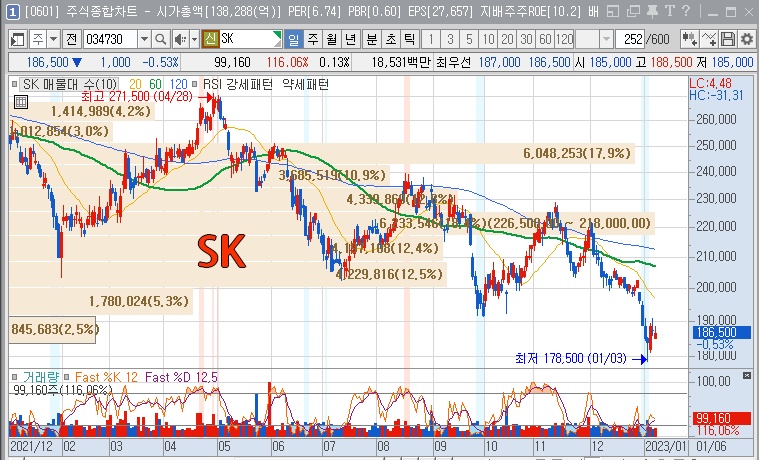This screenshot has width=759, height=460.
Task: Toggle the SK 매물대 legend marker
Action: (x=14, y=84)
